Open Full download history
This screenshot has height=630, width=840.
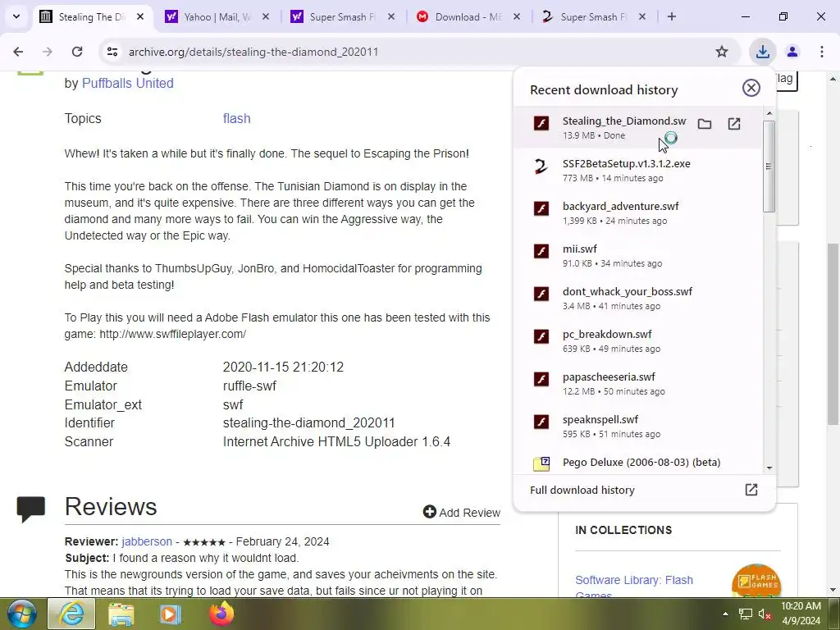(x=582, y=491)
